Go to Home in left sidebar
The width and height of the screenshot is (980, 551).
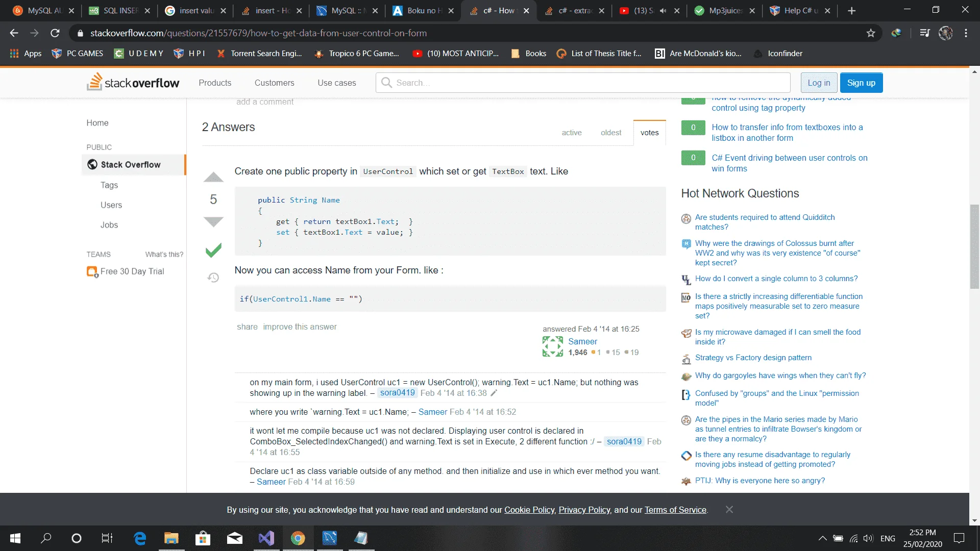pos(97,123)
